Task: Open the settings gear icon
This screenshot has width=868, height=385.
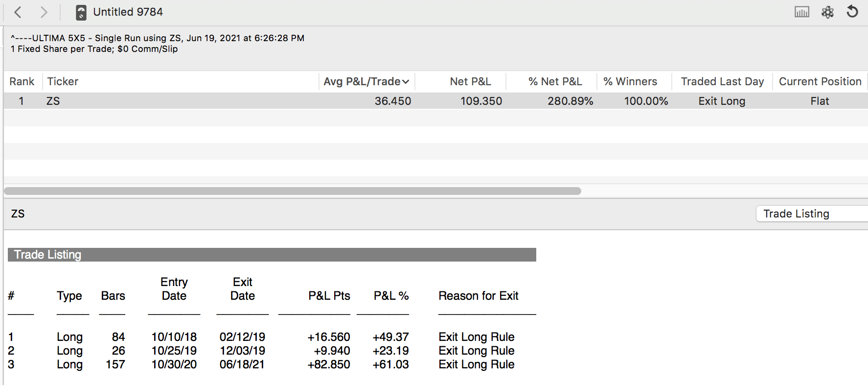Action: coord(827,12)
